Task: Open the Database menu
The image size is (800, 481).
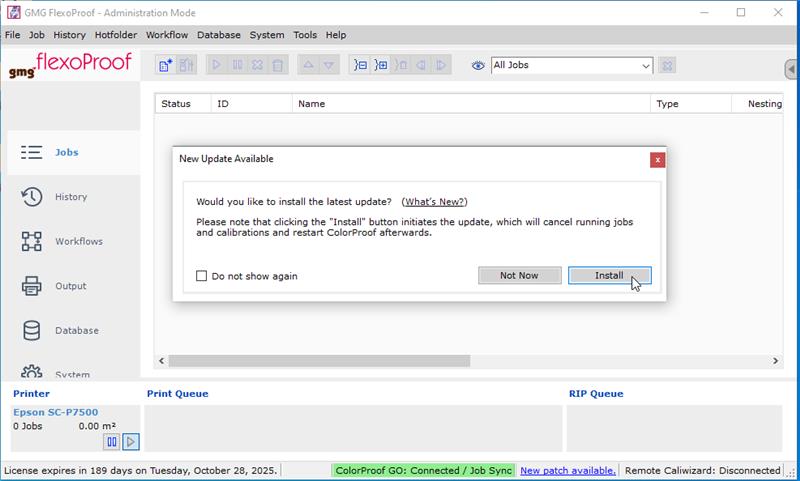Action: 219,35
